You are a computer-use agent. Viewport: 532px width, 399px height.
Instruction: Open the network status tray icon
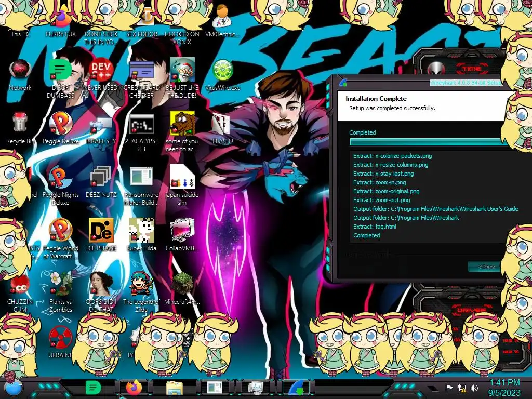[x=462, y=388]
